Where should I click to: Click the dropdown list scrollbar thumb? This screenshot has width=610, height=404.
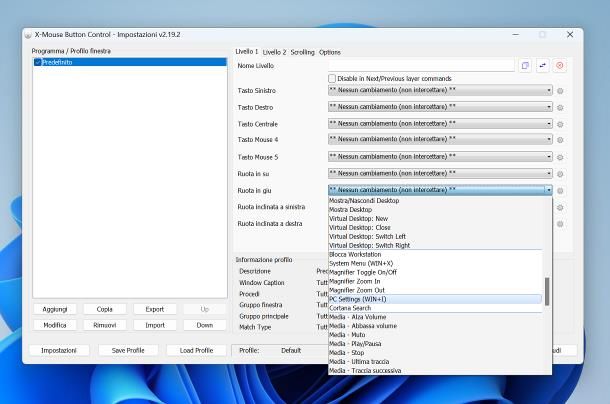pos(547,292)
